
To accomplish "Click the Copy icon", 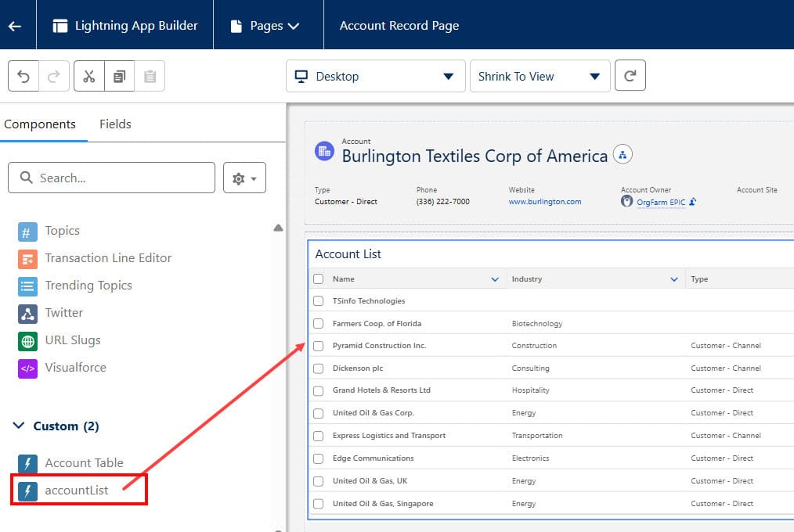I will click(x=119, y=76).
